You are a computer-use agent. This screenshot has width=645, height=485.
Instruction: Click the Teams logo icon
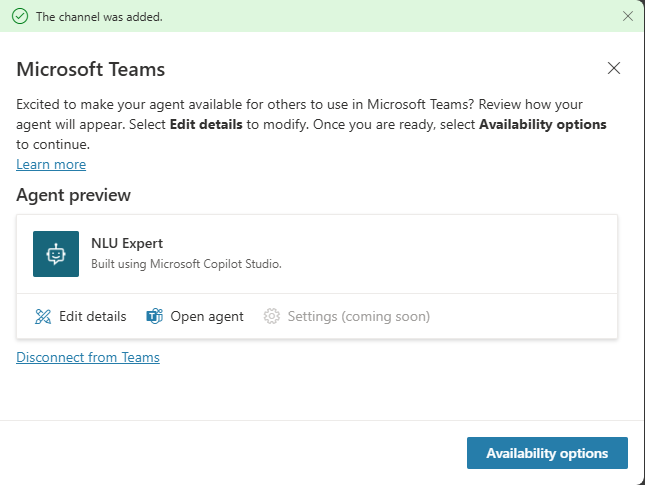(155, 316)
